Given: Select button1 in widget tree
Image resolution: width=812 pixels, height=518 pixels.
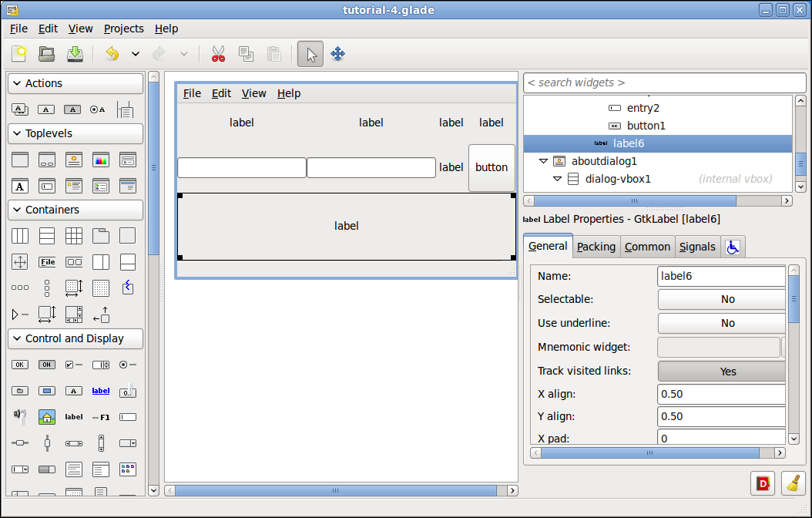Looking at the screenshot, I should coord(646,126).
